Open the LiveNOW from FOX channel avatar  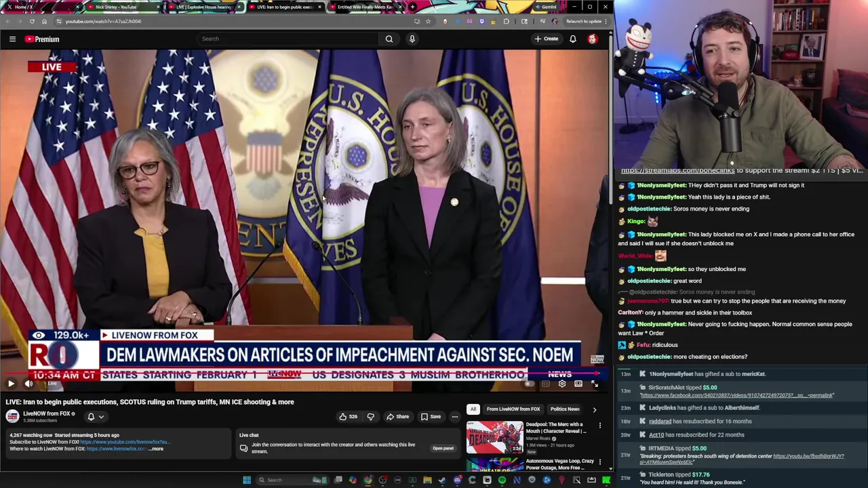pos(12,416)
